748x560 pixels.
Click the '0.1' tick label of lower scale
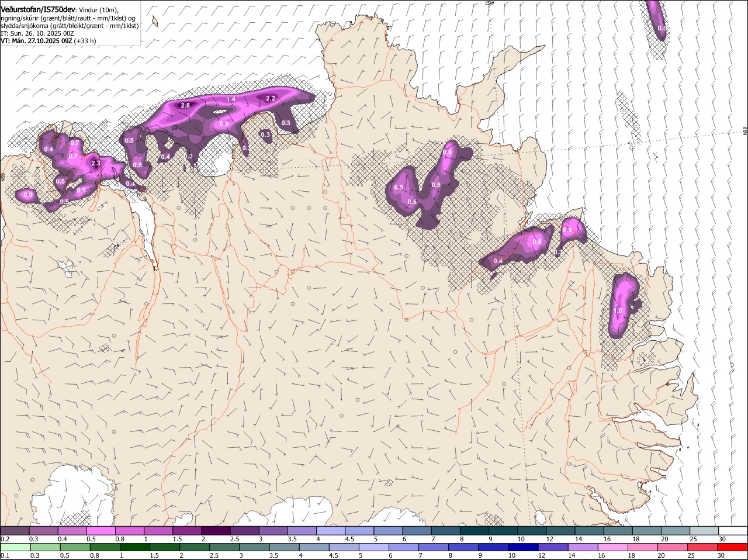(x=5, y=555)
